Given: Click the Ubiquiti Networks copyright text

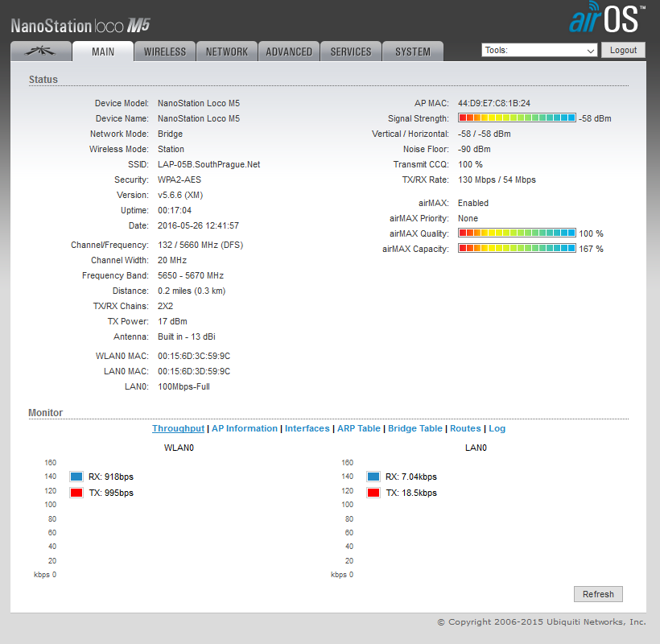Looking at the screenshot, I should pyautogui.click(x=542, y=622).
